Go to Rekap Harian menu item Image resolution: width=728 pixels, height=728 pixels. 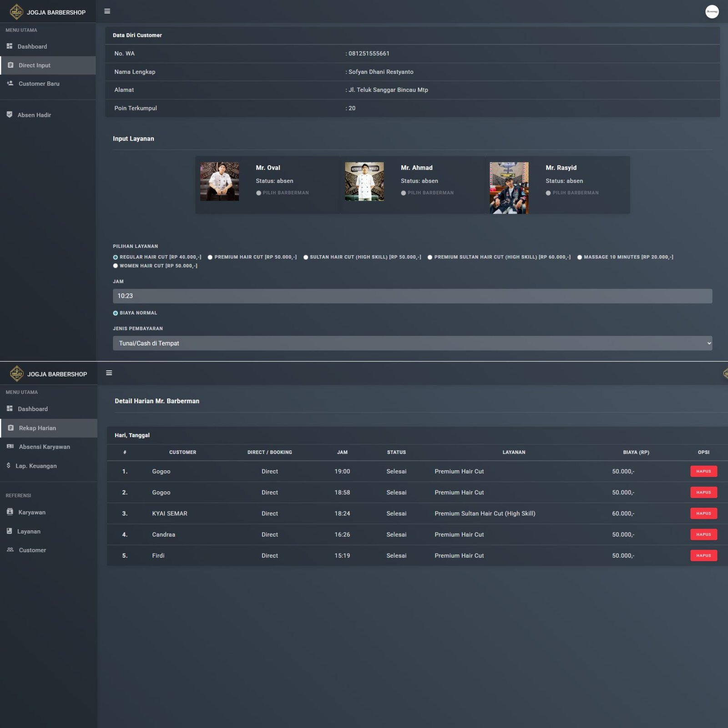coord(37,428)
